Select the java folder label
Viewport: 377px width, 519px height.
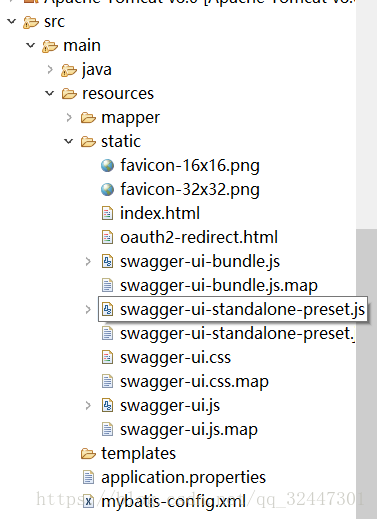point(97,70)
